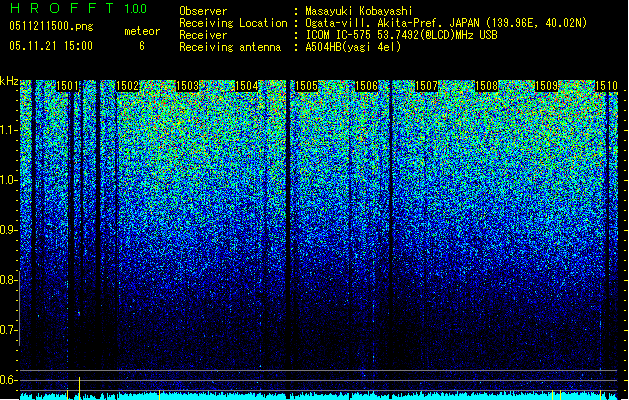Select the filename 0511211500.png
The width and height of the screenshot is (629, 400).
pos(51,26)
